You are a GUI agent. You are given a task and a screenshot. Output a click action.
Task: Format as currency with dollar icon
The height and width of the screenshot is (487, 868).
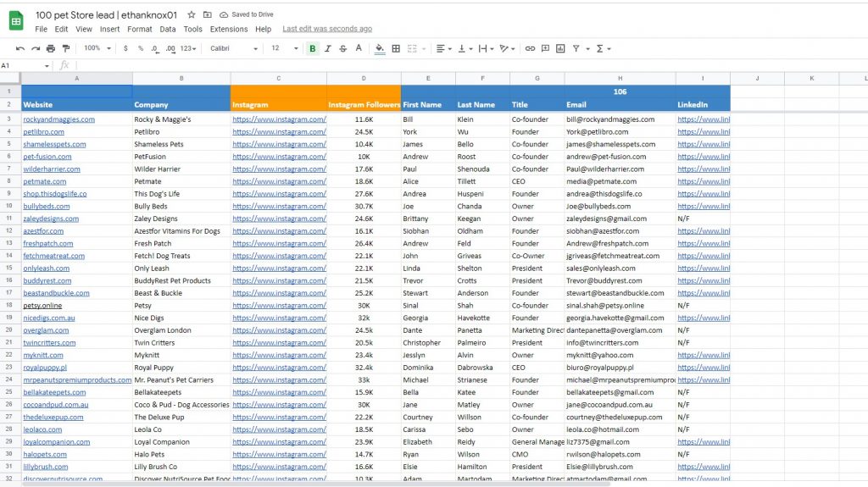point(125,49)
